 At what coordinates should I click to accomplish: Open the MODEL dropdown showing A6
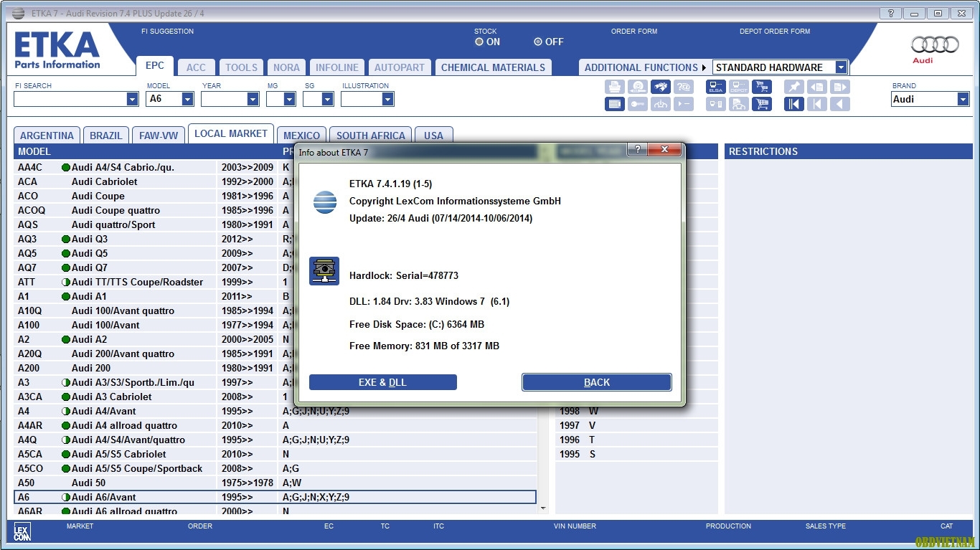[x=188, y=100]
